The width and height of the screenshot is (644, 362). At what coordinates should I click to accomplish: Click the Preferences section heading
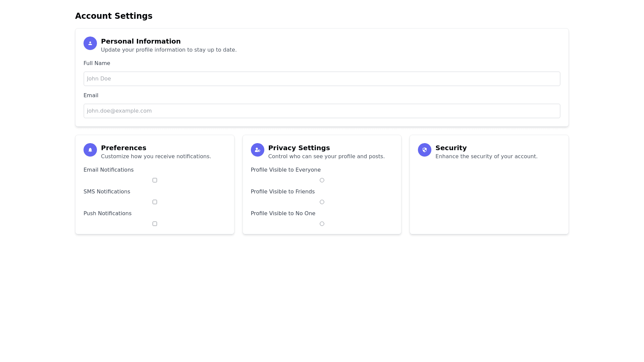[x=123, y=148]
